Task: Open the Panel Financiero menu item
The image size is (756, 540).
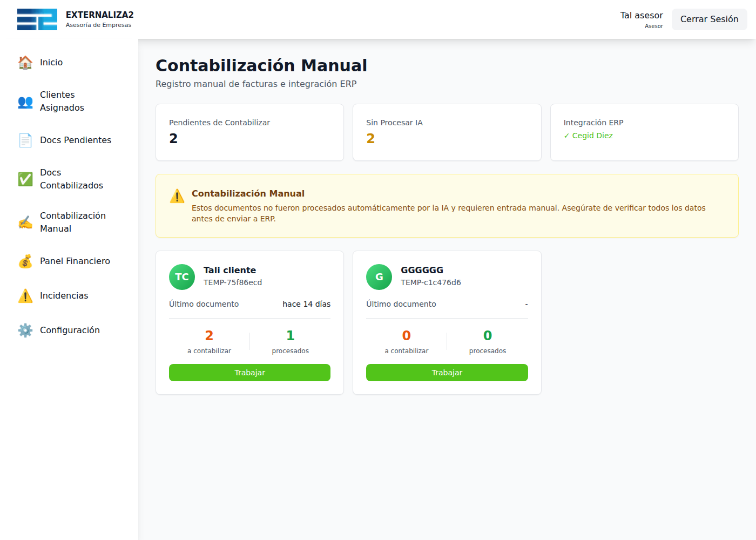Action: point(75,261)
